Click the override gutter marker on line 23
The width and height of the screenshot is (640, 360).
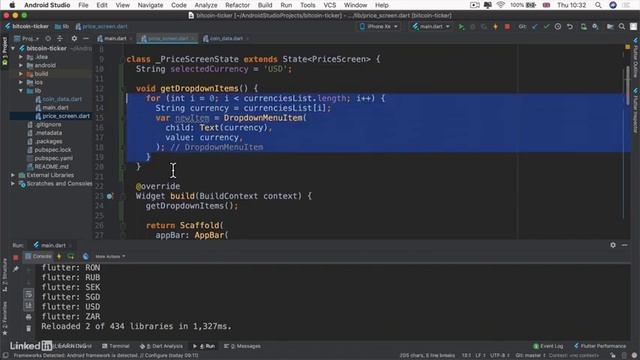pos(109,196)
